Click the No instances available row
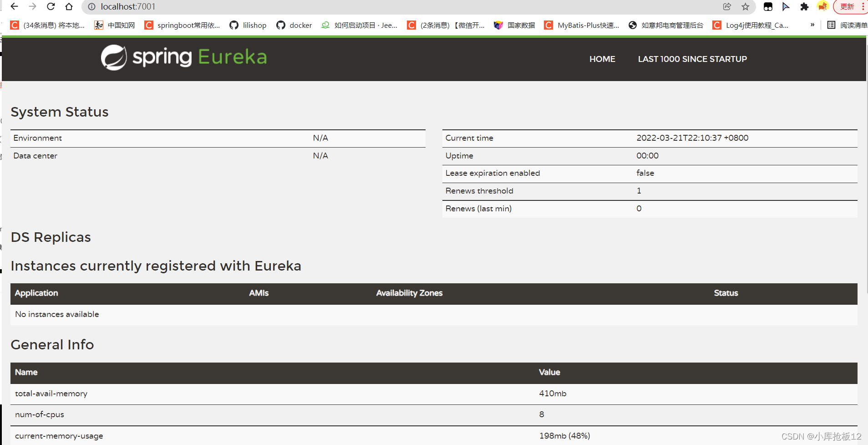The width and height of the screenshot is (868, 445). tap(434, 314)
